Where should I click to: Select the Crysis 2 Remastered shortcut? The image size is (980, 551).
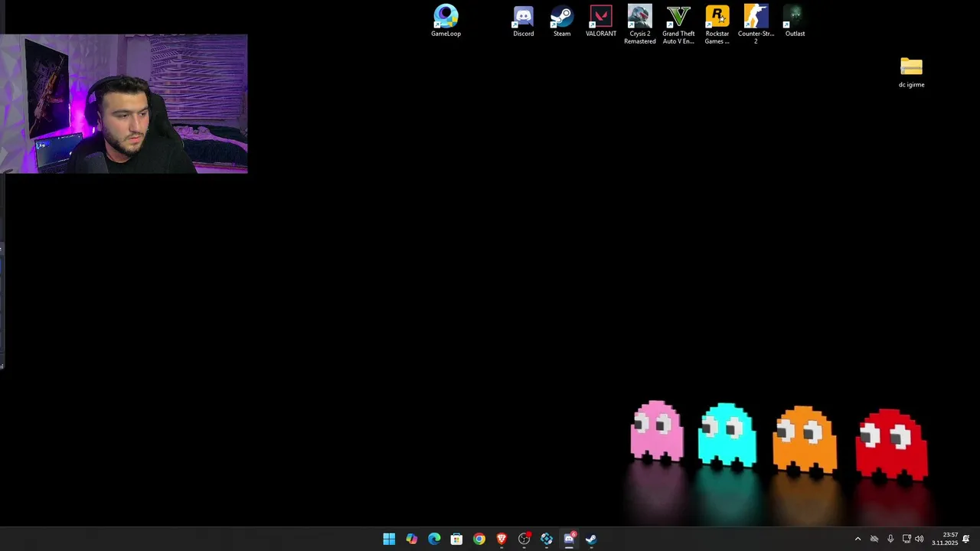(x=640, y=24)
